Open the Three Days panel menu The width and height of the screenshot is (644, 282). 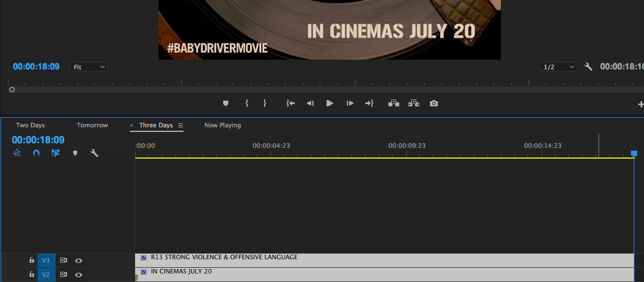pos(180,126)
